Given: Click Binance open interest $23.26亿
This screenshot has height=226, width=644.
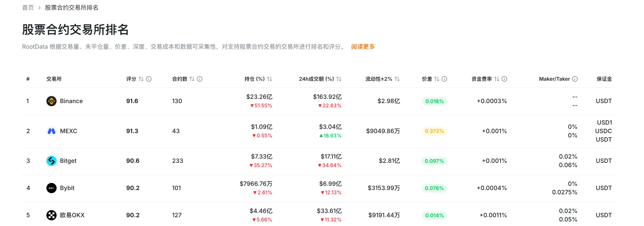Looking at the screenshot, I should (x=259, y=97).
